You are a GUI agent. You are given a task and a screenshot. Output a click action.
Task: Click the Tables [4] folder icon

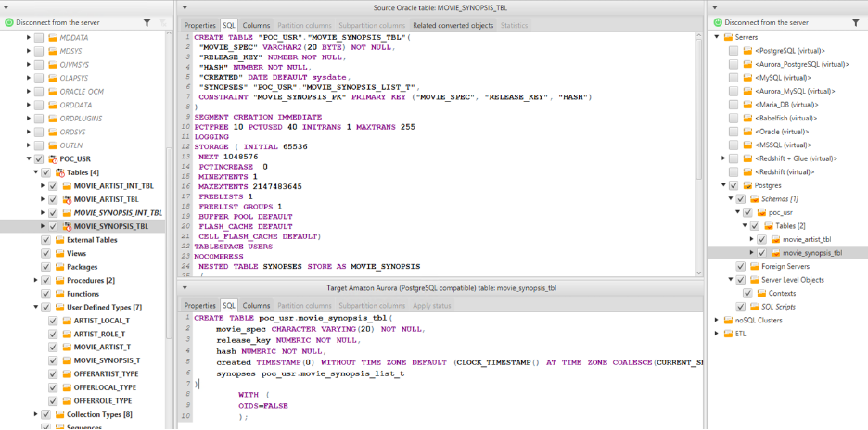[x=59, y=172]
